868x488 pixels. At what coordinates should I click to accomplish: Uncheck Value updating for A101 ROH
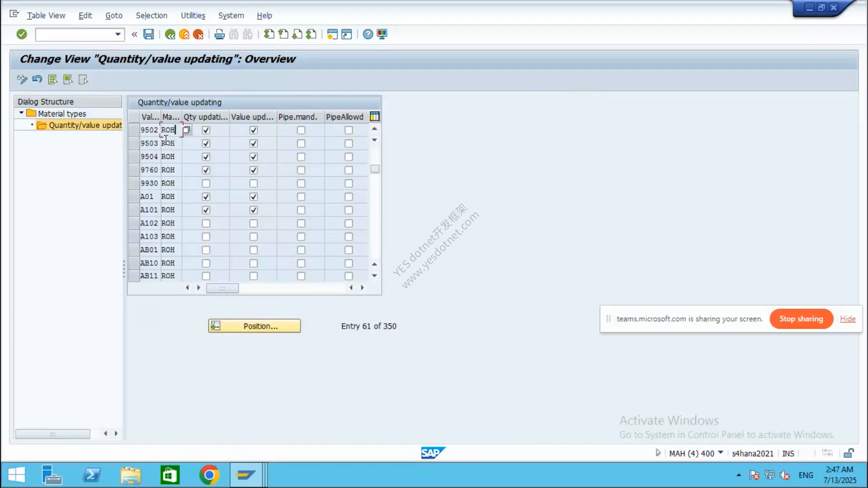[x=254, y=210]
